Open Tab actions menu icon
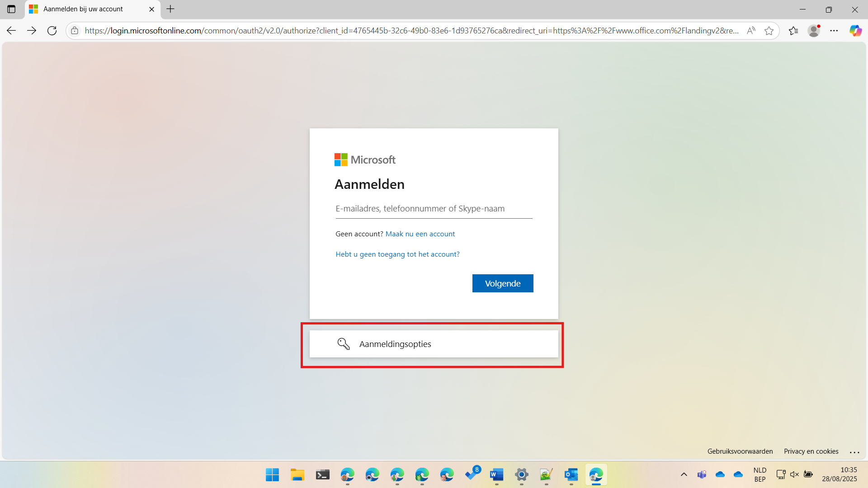Image resolution: width=868 pixels, height=488 pixels. point(11,9)
